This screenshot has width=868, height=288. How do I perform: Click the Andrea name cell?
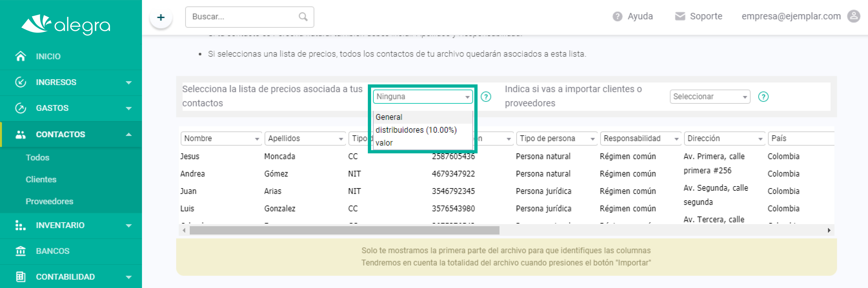point(192,174)
